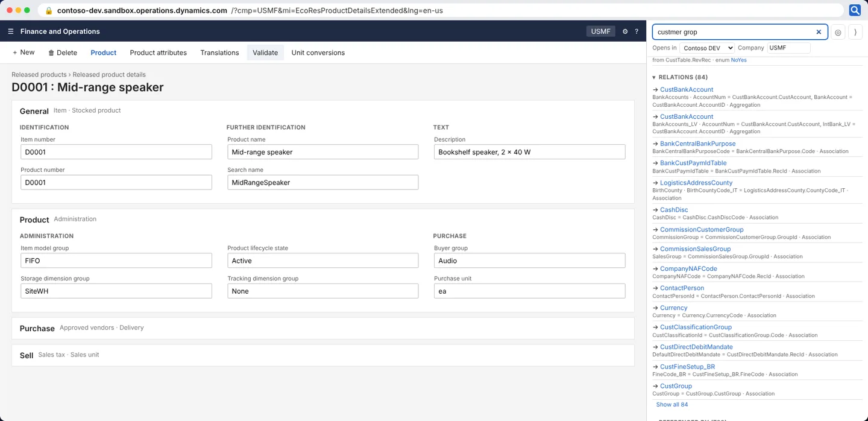Open the CustClassificationGroup relation link
The height and width of the screenshot is (421, 868).
[696, 327]
